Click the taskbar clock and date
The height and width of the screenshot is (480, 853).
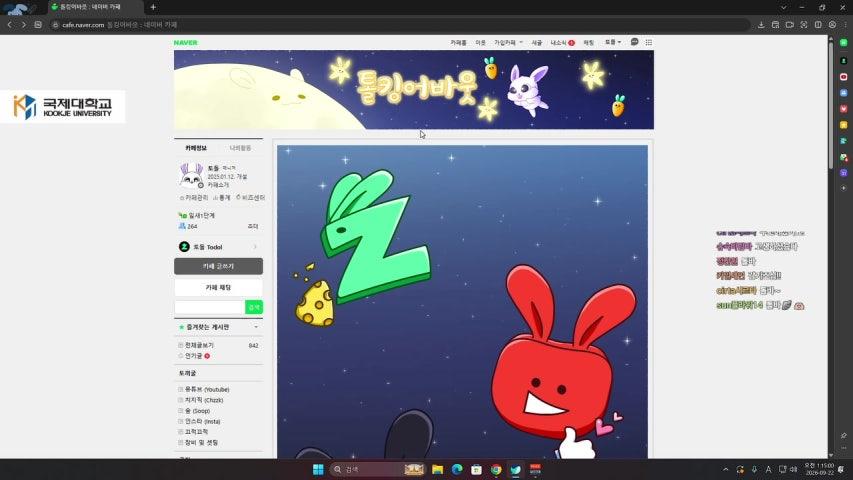click(819, 469)
